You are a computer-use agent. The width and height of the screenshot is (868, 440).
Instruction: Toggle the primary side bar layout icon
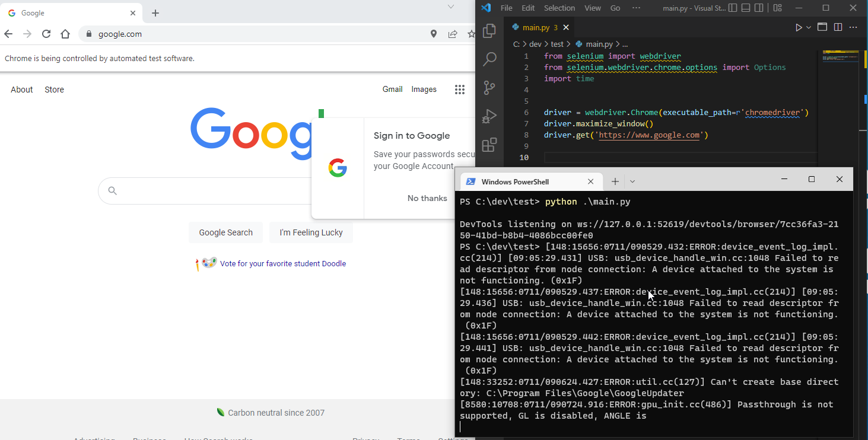[x=733, y=8]
